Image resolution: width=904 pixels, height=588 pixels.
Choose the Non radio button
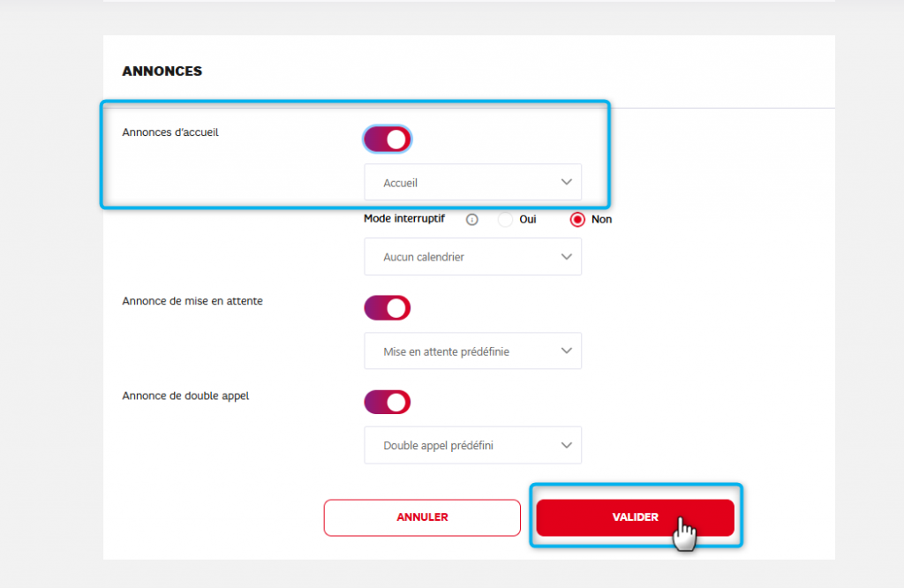(578, 220)
